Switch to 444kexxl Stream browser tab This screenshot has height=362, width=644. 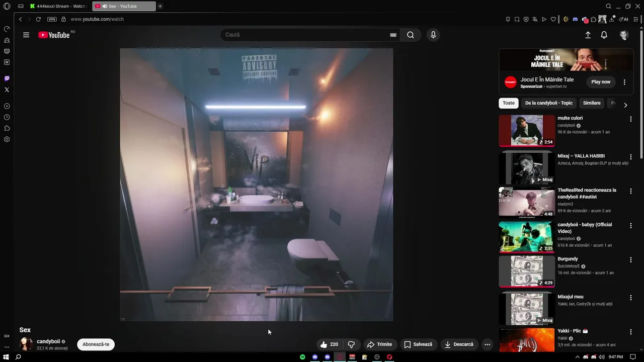click(x=58, y=6)
